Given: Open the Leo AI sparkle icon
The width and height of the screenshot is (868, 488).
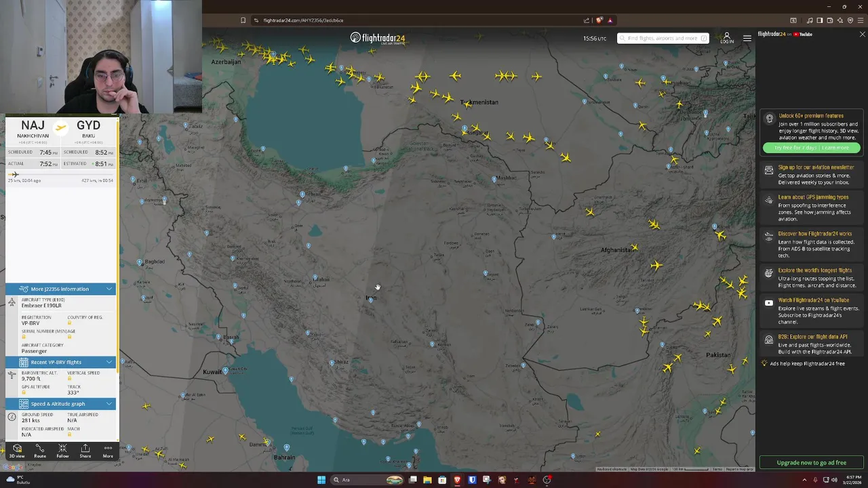Looking at the screenshot, I should click(840, 20).
